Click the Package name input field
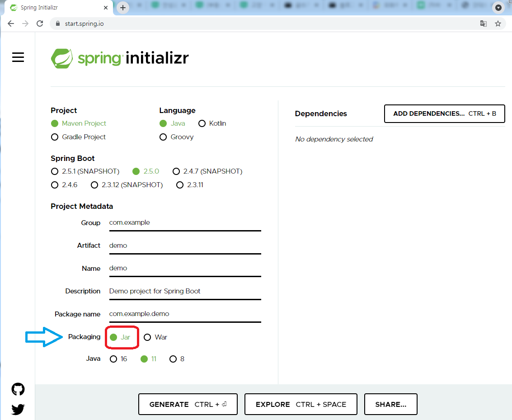This screenshot has width=512, height=420. point(185,314)
